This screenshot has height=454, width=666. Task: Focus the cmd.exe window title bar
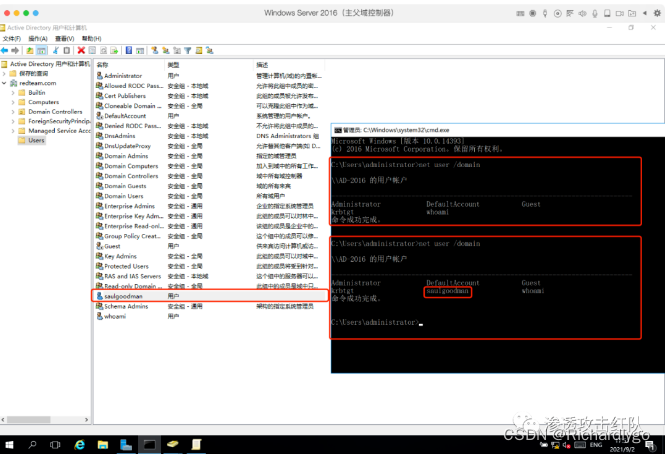pyautogui.click(x=497, y=130)
